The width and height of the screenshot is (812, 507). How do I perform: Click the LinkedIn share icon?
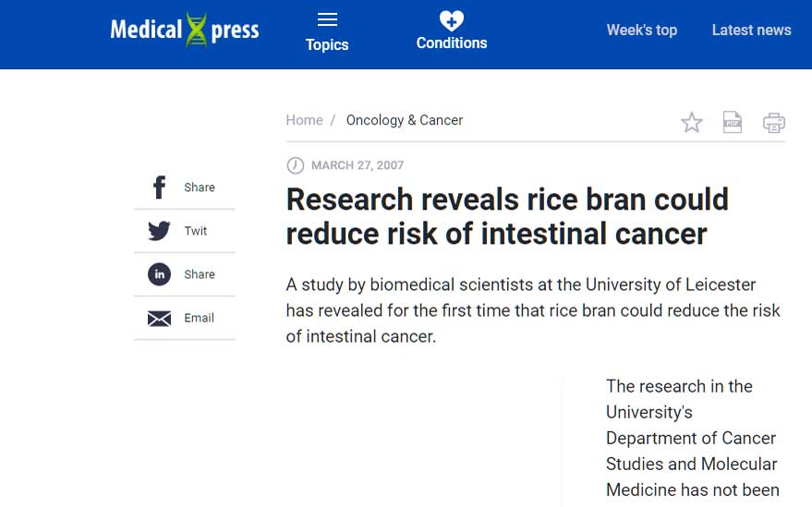click(159, 274)
